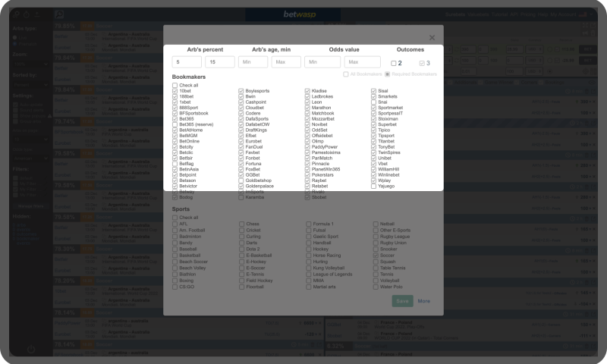This screenshot has height=364, width=607.
Task: Open the API page
Action: [x=514, y=14]
